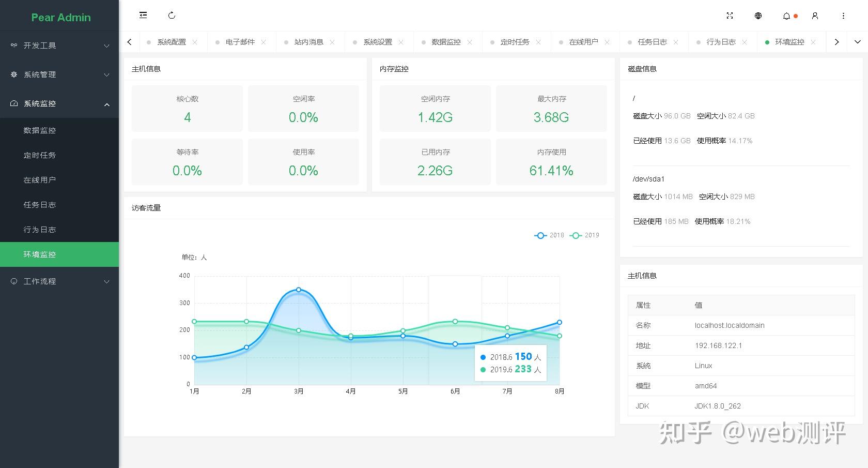Close the 电子邮件 tab

(x=263, y=42)
